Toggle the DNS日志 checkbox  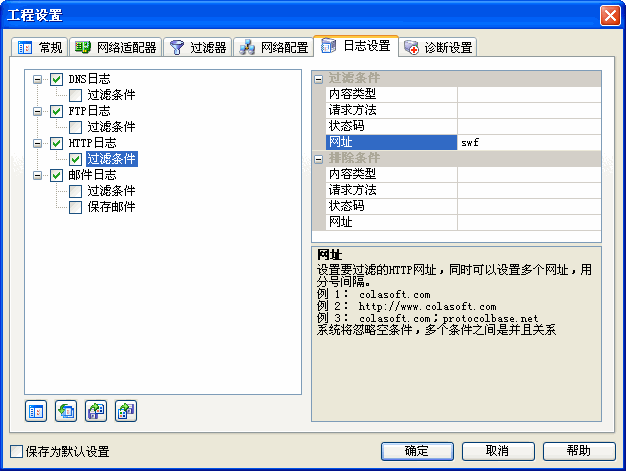point(56,79)
